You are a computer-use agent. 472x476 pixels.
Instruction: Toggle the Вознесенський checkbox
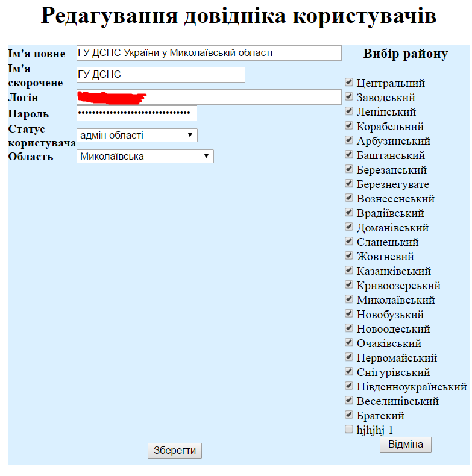(x=348, y=198)
